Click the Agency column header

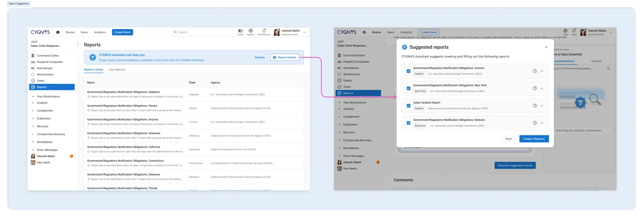[215, 83]
